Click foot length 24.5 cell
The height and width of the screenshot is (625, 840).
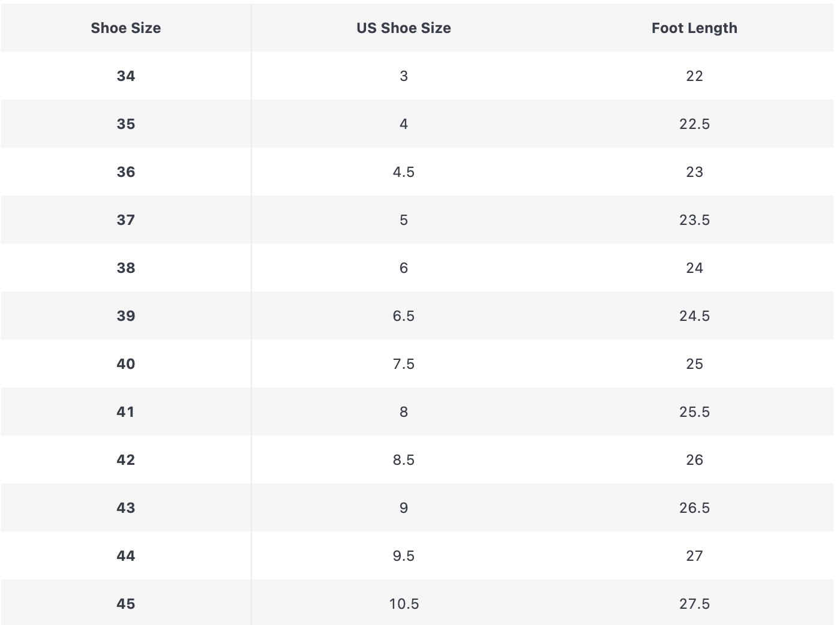pos(694,316)
